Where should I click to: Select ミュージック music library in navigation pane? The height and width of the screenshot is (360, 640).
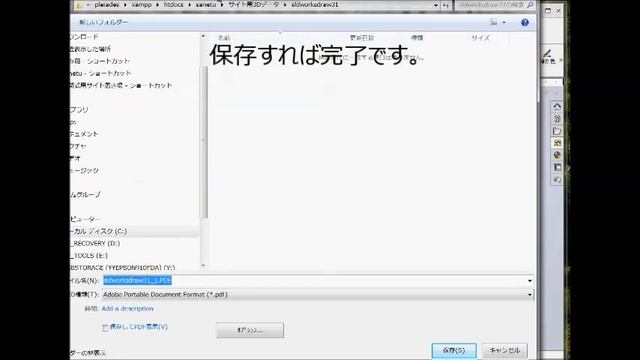click(84, 171)
